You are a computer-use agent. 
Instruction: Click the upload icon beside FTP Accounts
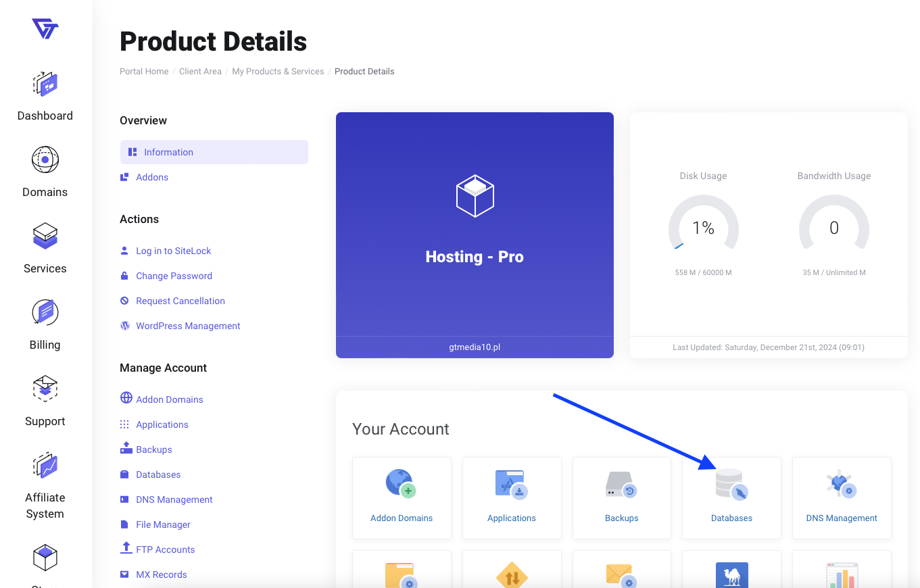click(126, 548)
